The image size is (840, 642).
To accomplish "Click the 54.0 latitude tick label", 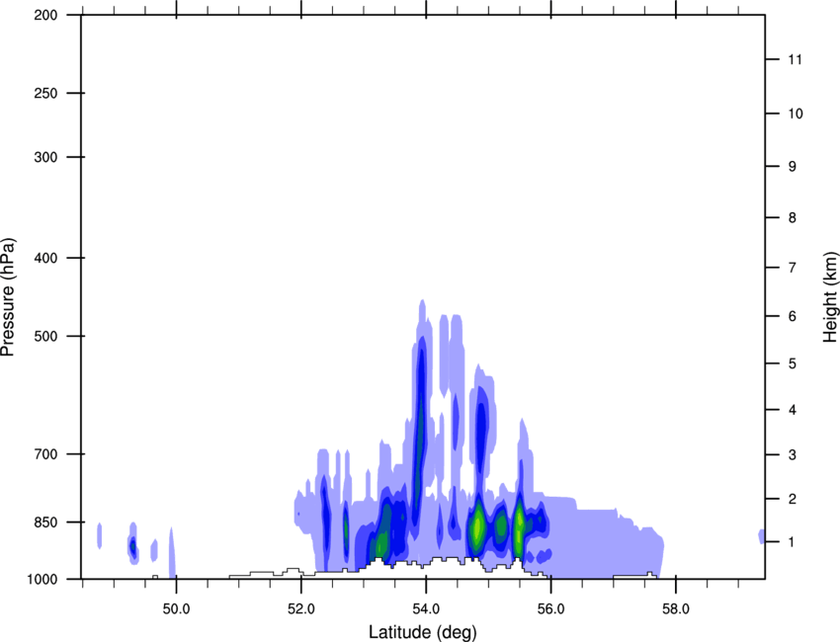I will pos(427,609).
